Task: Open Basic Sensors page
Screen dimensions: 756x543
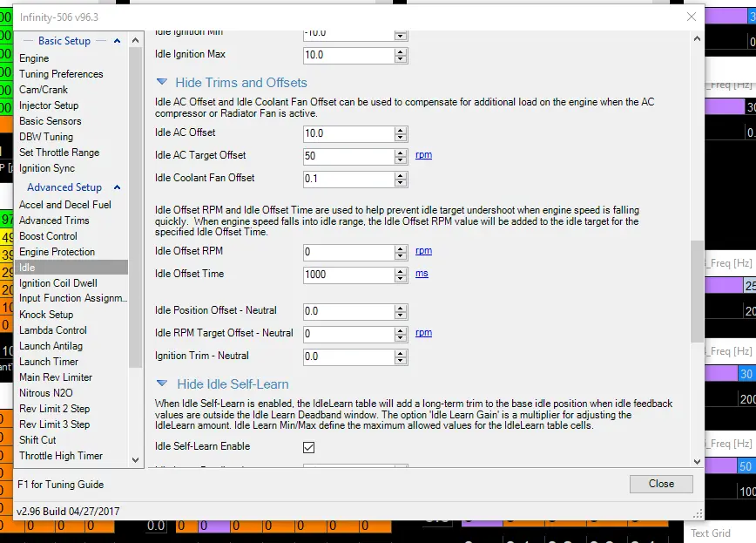Action: click(x=51, y=121)
